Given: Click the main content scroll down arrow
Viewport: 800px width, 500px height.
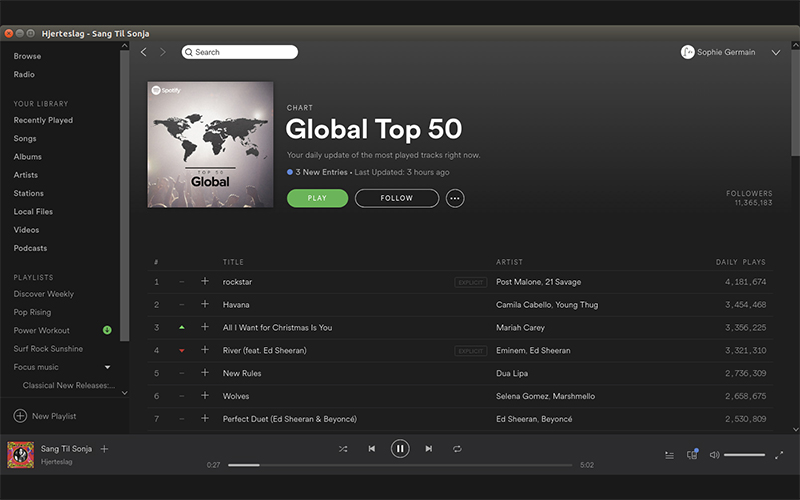Looking at the screenshot, I should point(795,430).
